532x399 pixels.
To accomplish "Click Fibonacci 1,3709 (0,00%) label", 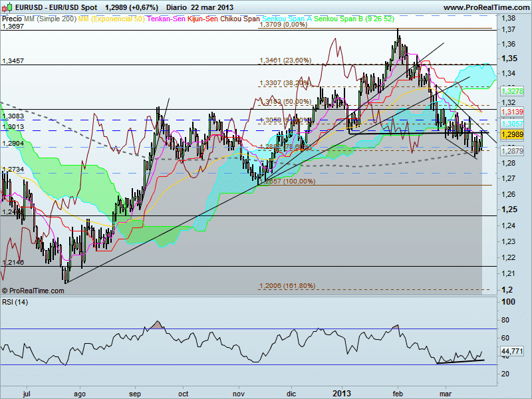I will coord(283,25).
